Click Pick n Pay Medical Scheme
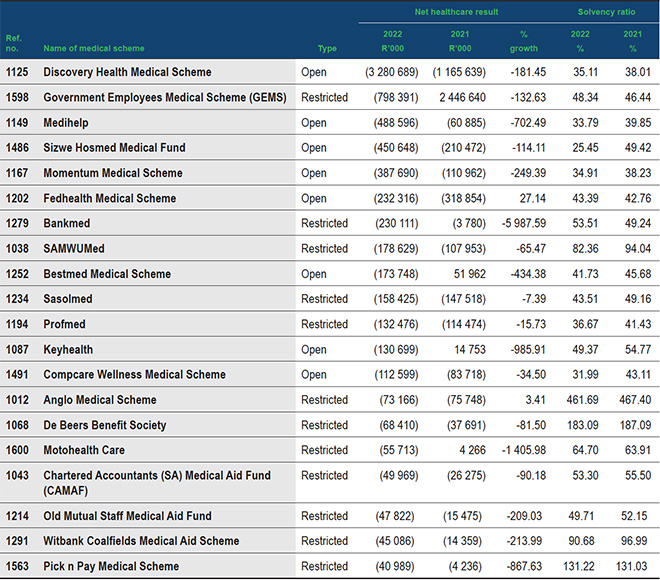The width and height of the screenshot is (660, 580). click(x=111, y=566)
